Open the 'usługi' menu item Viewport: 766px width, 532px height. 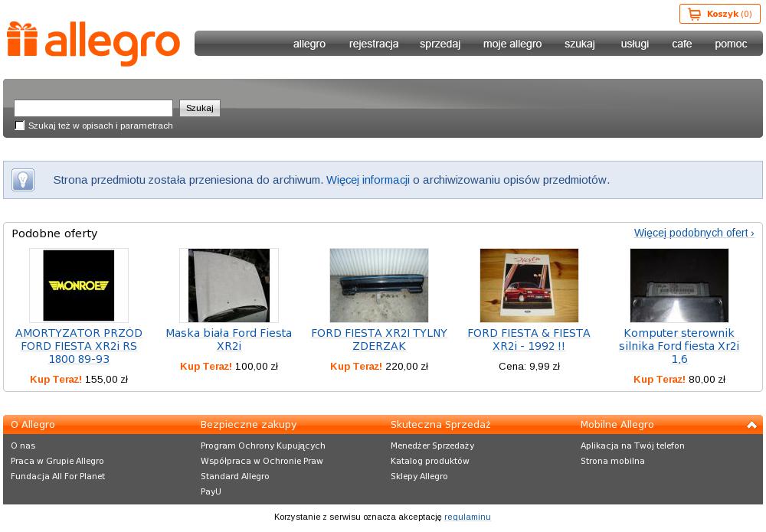click(x=635, y=44)
